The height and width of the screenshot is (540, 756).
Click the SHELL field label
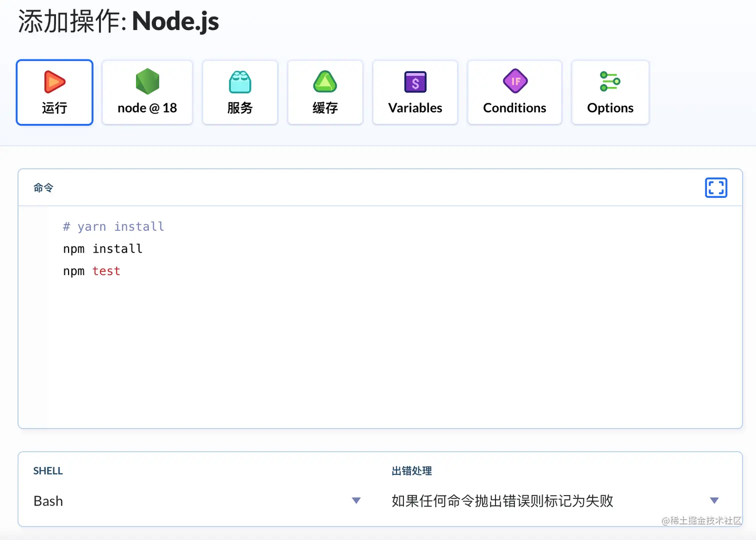(48, 471)
